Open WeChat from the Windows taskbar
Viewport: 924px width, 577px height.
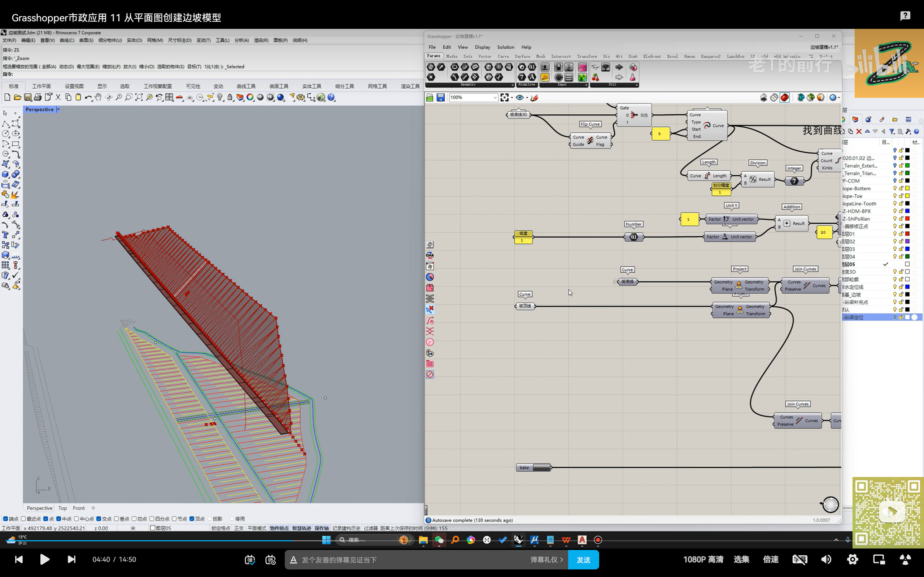tap(439, 539)
